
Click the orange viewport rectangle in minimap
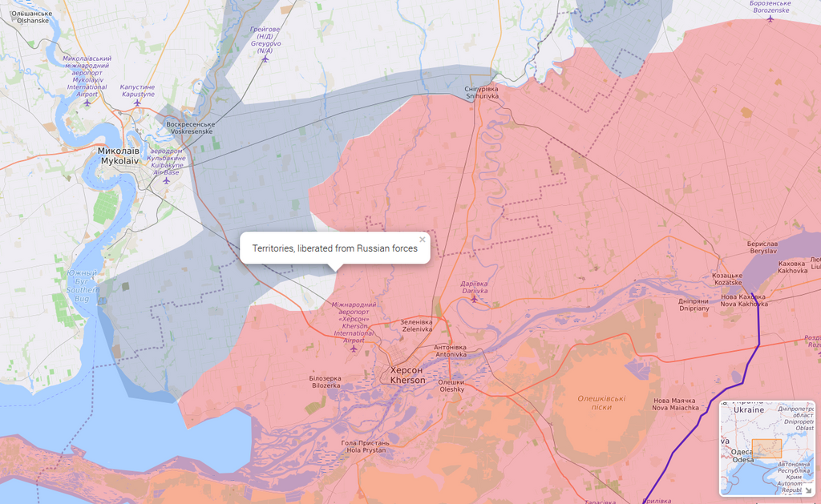point(766,449)
